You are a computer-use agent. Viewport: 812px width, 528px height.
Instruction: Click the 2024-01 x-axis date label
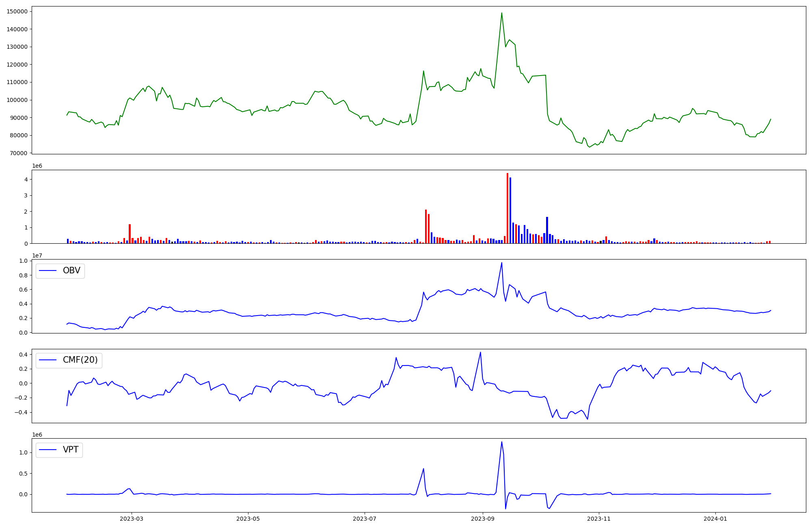(715, 519)
